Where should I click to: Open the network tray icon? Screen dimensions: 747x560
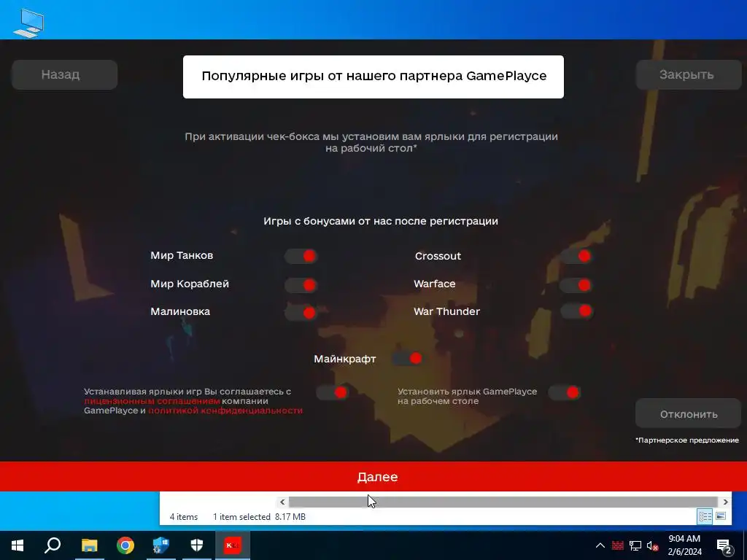tap(635, 545)
